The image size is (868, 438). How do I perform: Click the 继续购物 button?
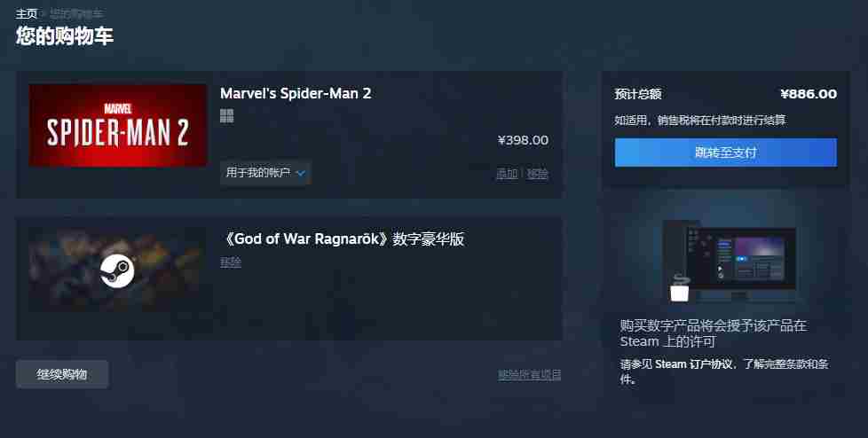point(62,374)
